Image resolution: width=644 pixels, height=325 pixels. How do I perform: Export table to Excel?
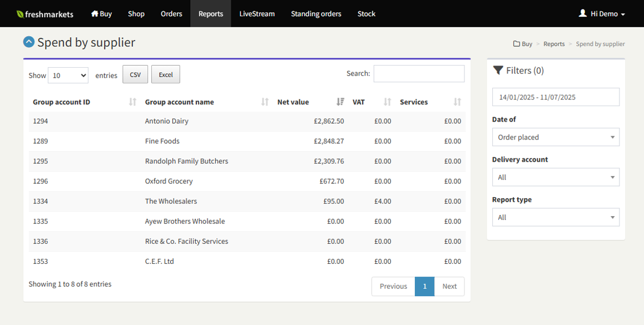(166, 74)
